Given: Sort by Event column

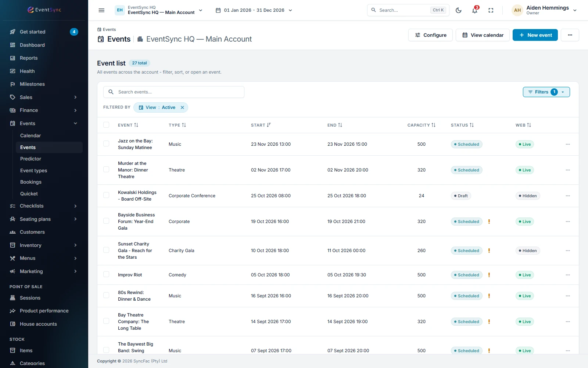Looking at the screenshot, I should coord(128,125).
